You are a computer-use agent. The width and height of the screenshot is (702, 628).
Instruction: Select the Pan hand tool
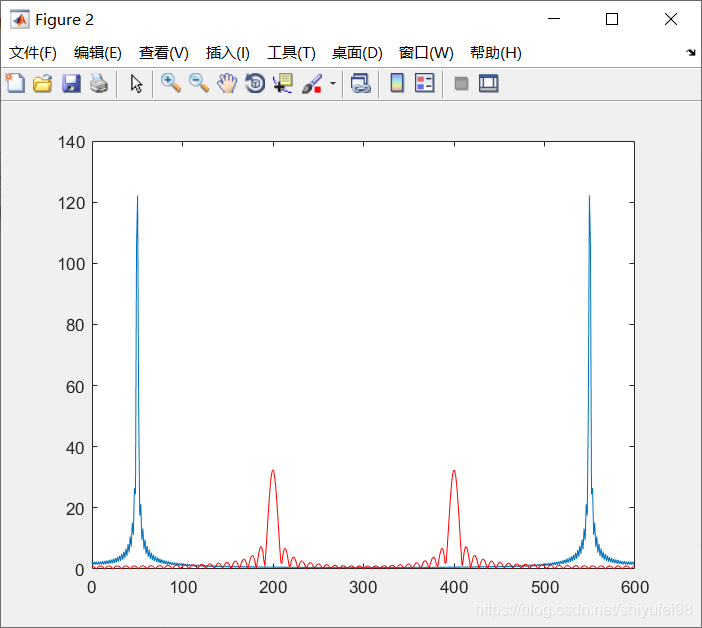click(227, 84)
